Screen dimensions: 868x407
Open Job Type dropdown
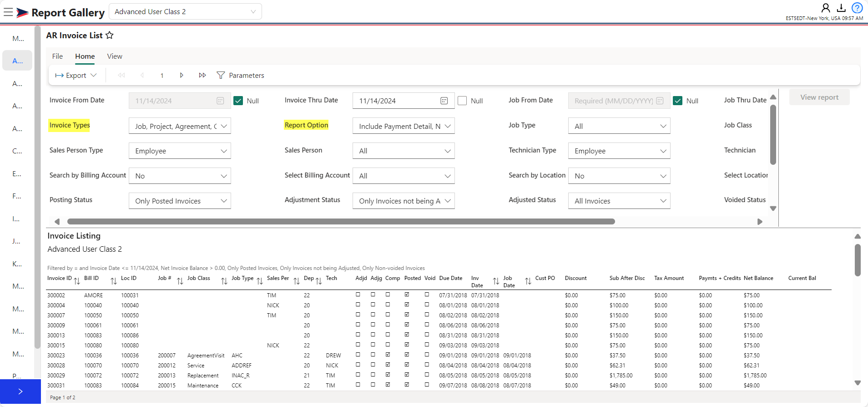[619, 126]
